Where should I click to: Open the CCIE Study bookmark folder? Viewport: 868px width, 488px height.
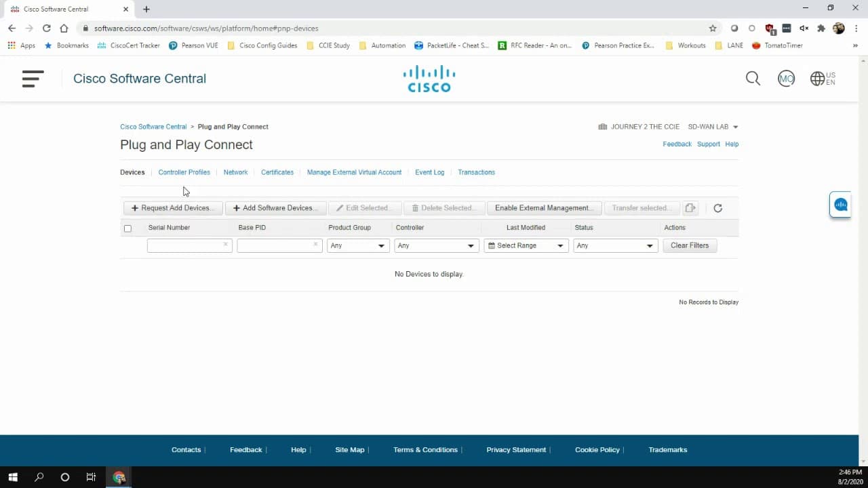pos(328,45)
